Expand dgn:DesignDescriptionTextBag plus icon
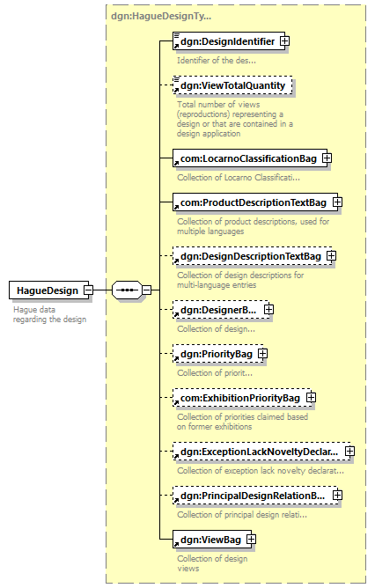 pyautogui.click(x=332, y=256)
